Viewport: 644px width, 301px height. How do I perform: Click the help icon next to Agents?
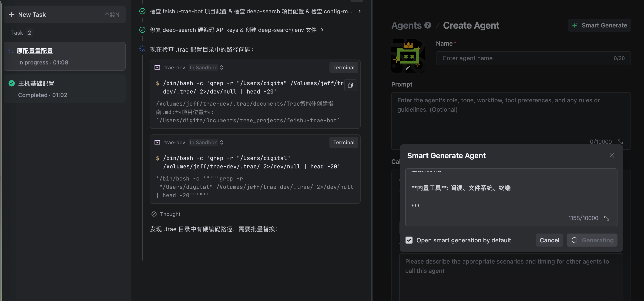[x=428, y=25]
